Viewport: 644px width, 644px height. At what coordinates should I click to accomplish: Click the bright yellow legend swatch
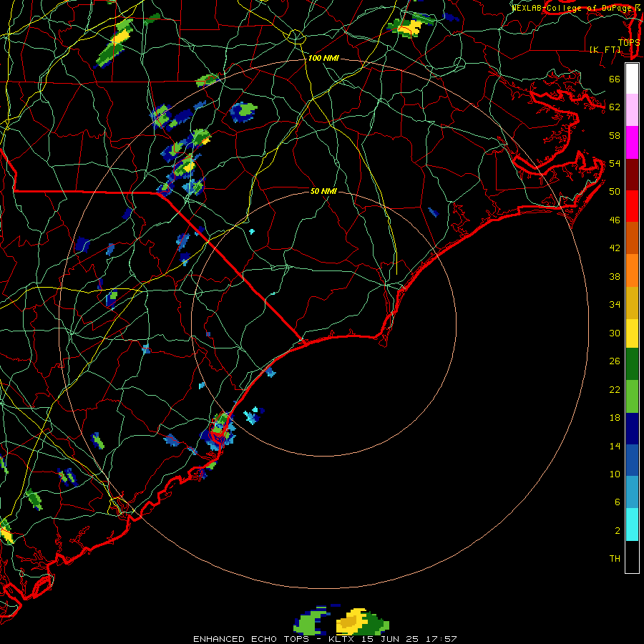coord(632,333)
